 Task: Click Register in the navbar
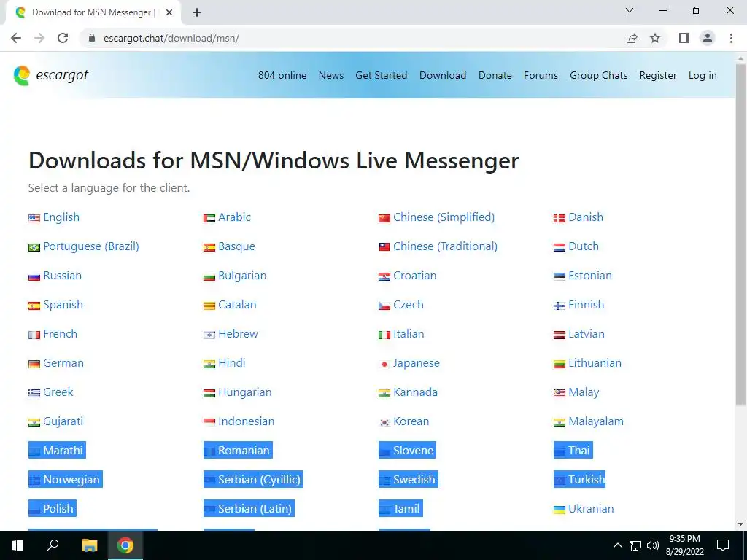click(x=658, y=75)
